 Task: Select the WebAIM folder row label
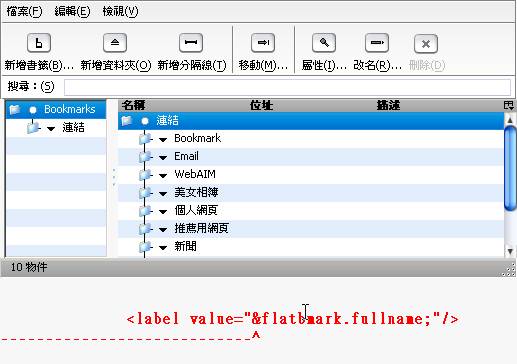pyautogui.click(x=195, y=174)
